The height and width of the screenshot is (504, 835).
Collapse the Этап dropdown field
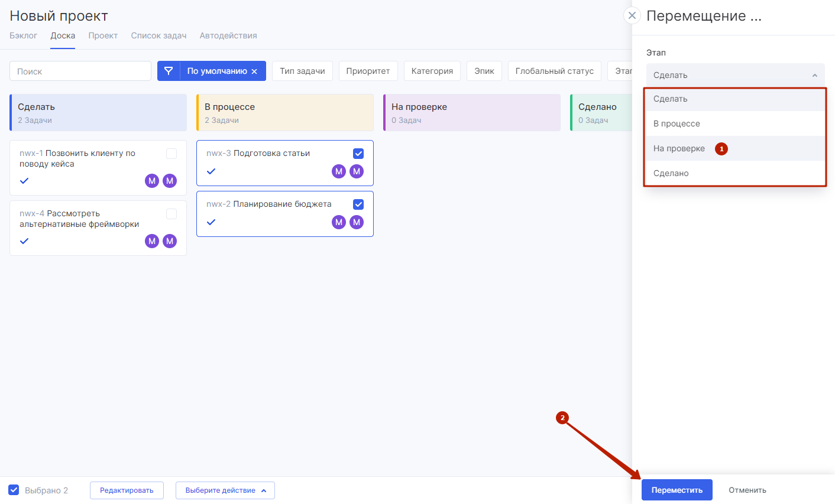pos(735,75)
